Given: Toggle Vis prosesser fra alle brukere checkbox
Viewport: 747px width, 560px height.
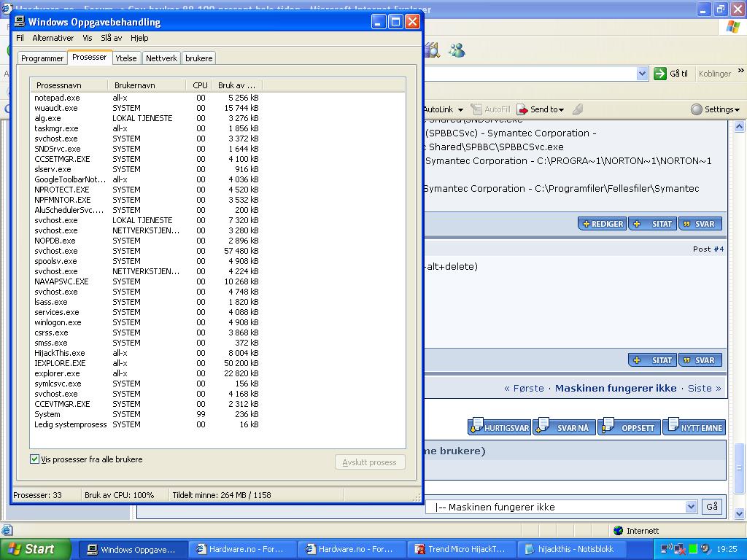Looking at the screenshot, I should [x=35, y=459].
